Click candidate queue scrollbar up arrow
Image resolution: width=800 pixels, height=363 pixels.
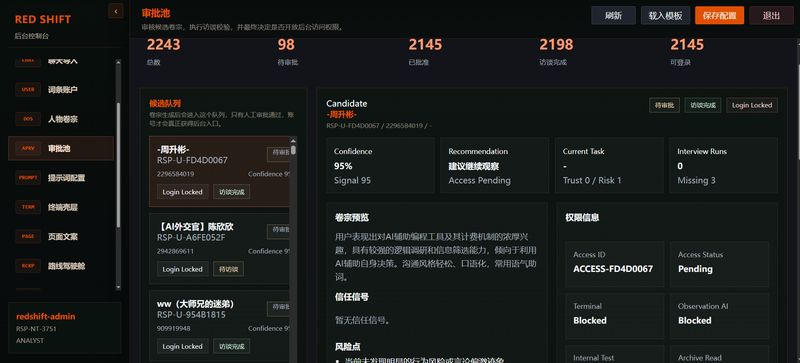pos(293,141)
